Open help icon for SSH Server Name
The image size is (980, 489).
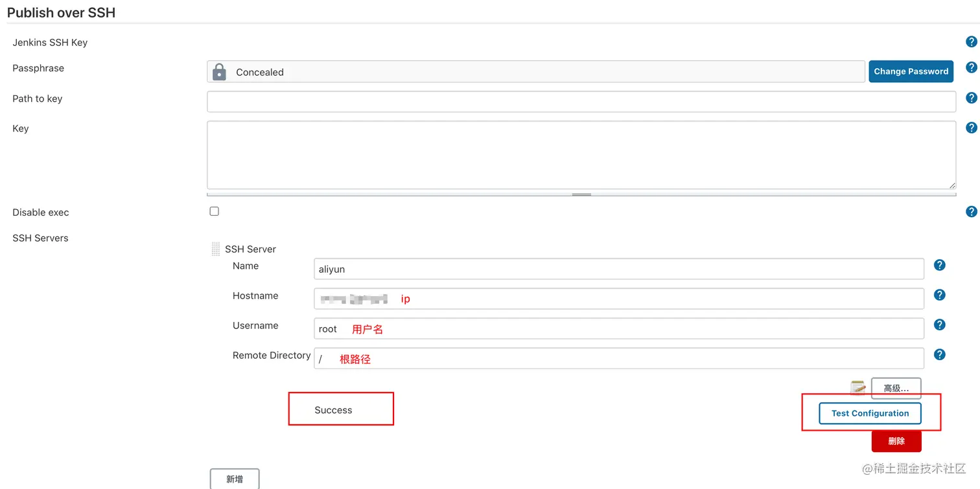coord(939,265)
